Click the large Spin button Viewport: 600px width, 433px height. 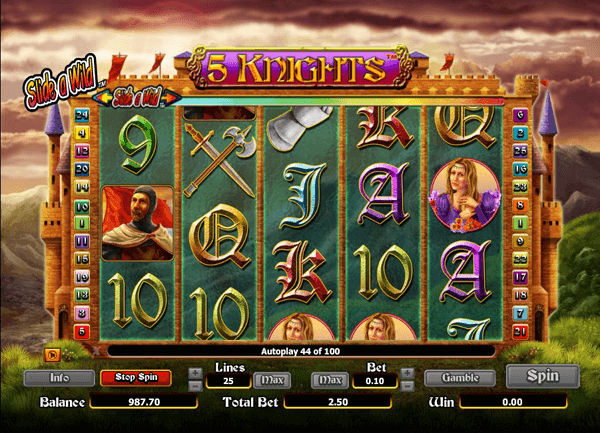coord(543,376)
